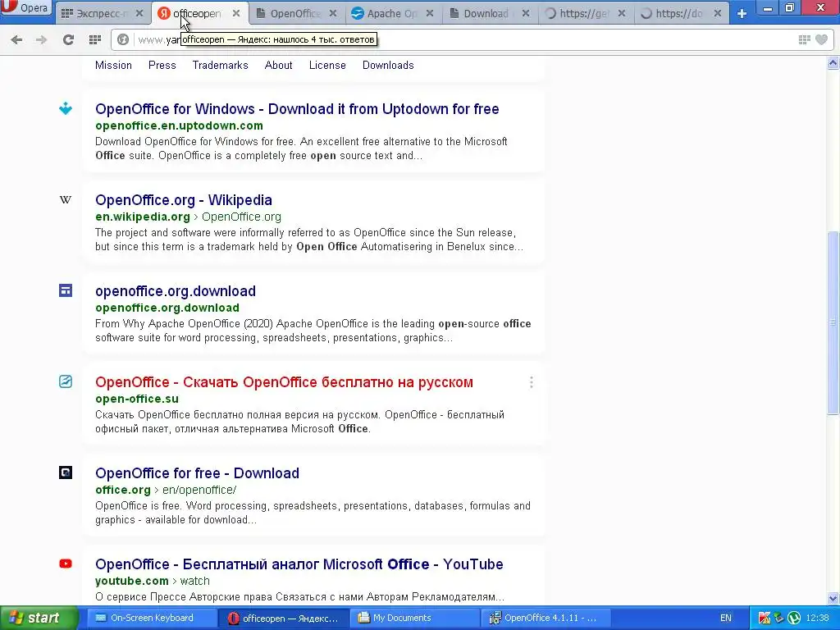Go forward with the forward arrow
The width and height of the screenshot is (840, 630).
click(x=41, y=39)
